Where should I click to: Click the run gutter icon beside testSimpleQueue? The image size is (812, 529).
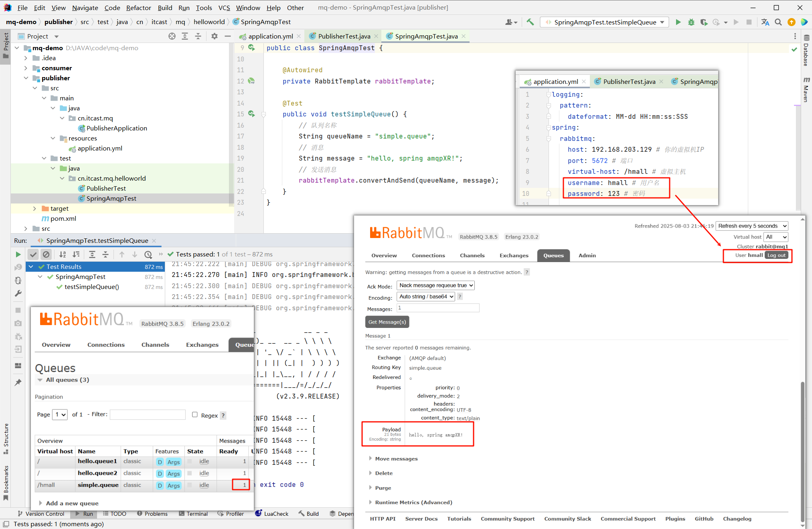[251, 114]
